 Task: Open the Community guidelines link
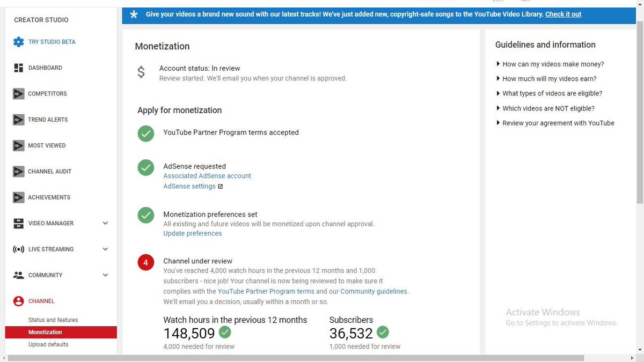tap(374, 292)
